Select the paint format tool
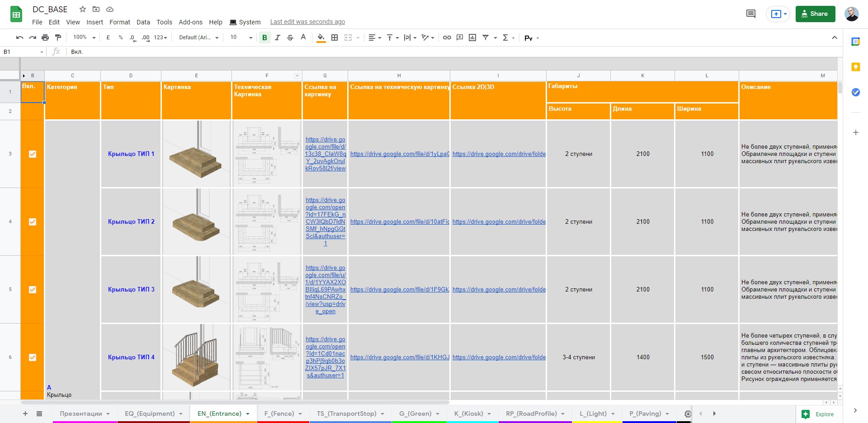868x423 pixels. click(58, 38)
